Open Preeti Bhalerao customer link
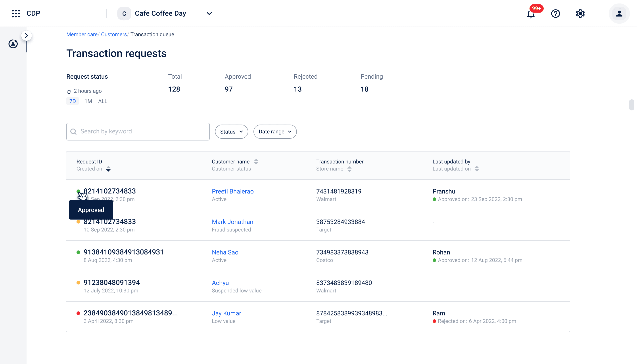The height and width of the screenshot is (364, 637). click(x=232, y=191)
